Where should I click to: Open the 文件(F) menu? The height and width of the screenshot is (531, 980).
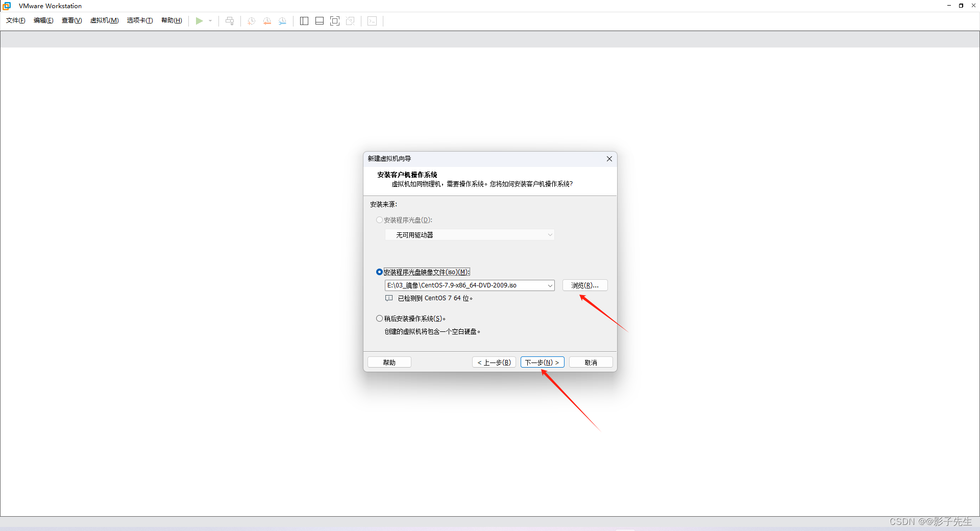tap(16, 20)
